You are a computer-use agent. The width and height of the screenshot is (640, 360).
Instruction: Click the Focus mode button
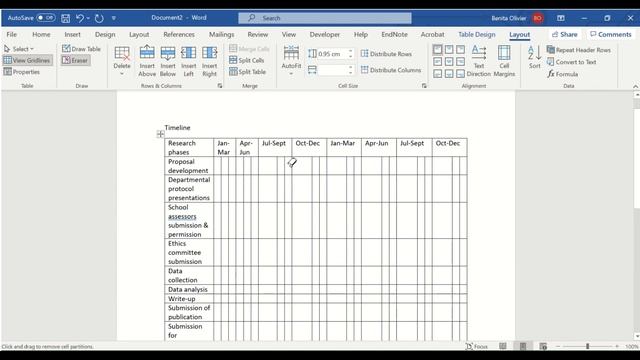tap(477, 346)
